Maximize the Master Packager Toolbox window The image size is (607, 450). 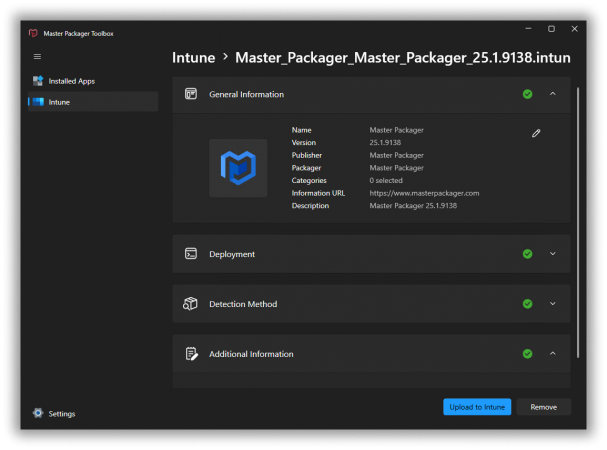(551, 29)
